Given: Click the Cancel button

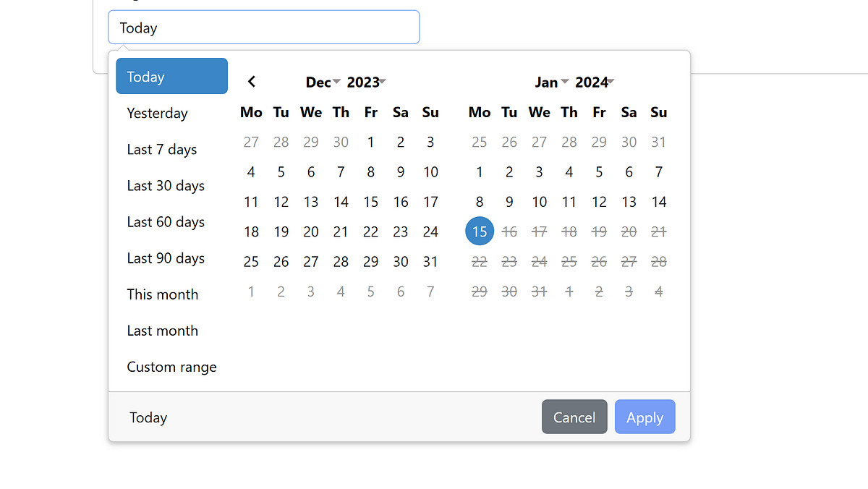Looking at the screenshot, I should tap(574, 417).
